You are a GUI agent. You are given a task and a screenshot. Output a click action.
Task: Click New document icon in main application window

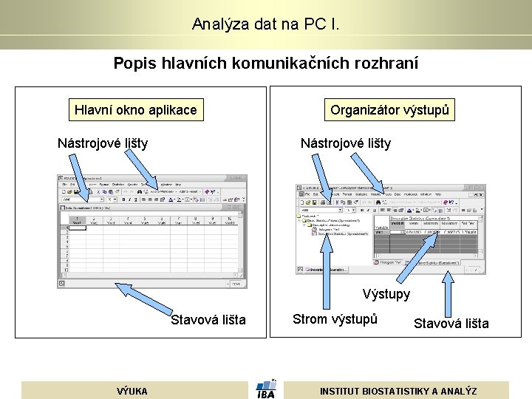pos(64,192)
